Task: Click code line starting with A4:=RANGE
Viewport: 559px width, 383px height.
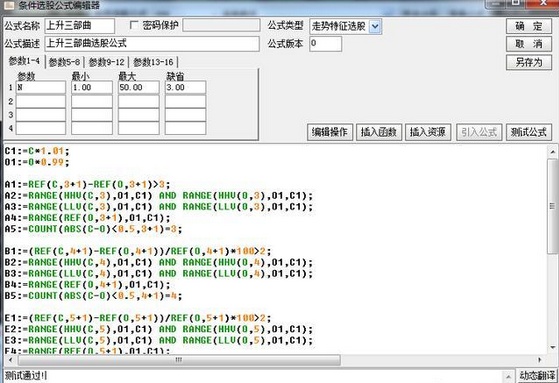Action: click(x=88, y=218)
